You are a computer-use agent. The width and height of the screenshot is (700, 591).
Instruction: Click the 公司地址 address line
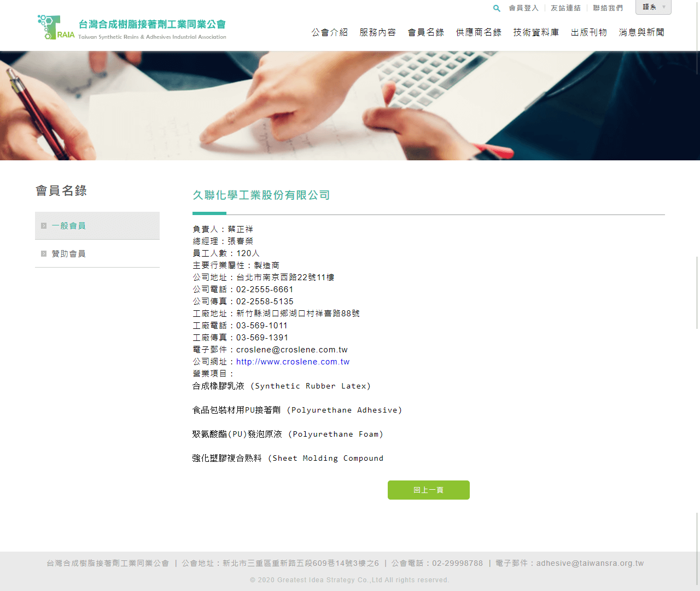pos(264,277)
